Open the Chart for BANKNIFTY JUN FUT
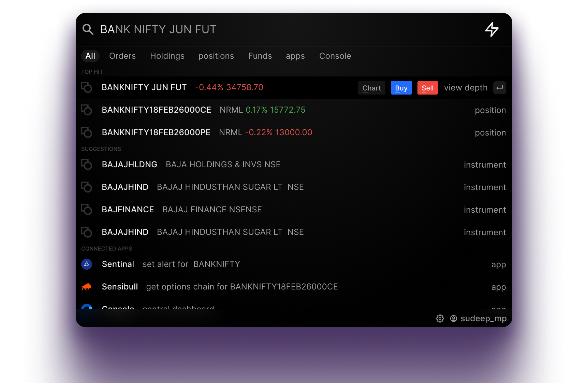This screenshot has height=383, width=588. click(x=371, y=88)
